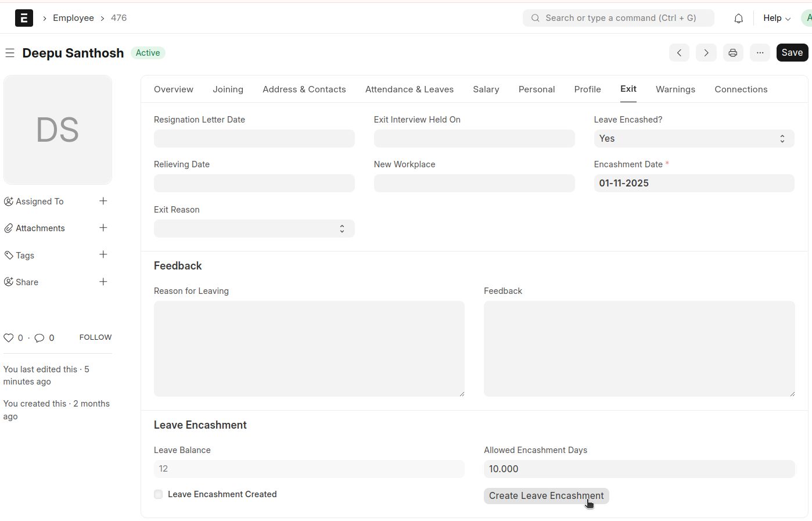
Task: Check the Leave Encashment Created checkbox
Action: coord(159,494)
